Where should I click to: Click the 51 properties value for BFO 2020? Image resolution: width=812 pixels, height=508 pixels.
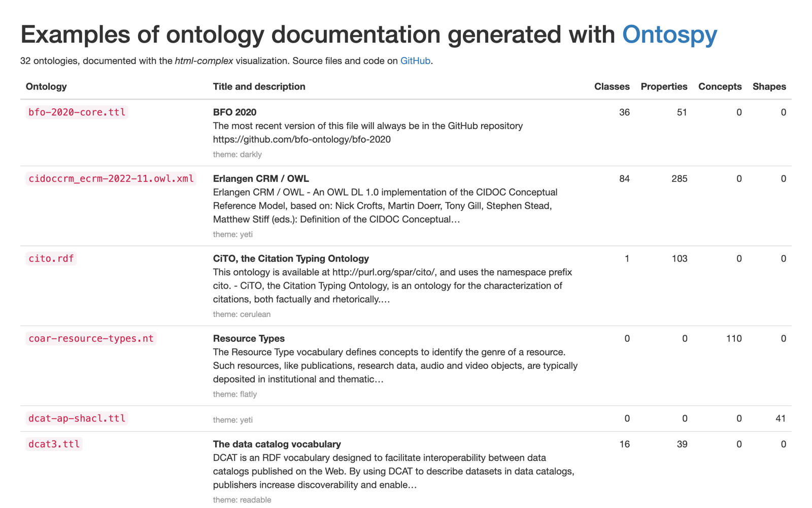click(x=682, y=112)
